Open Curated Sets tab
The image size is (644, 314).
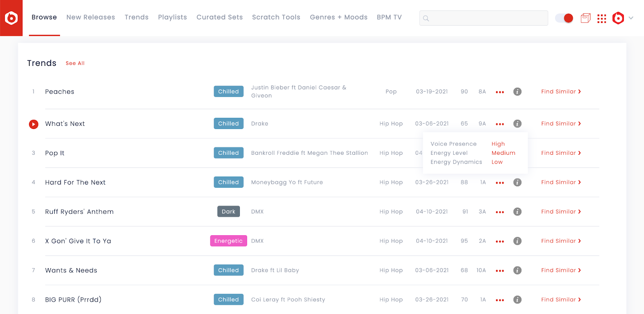[x=219, y=17]
